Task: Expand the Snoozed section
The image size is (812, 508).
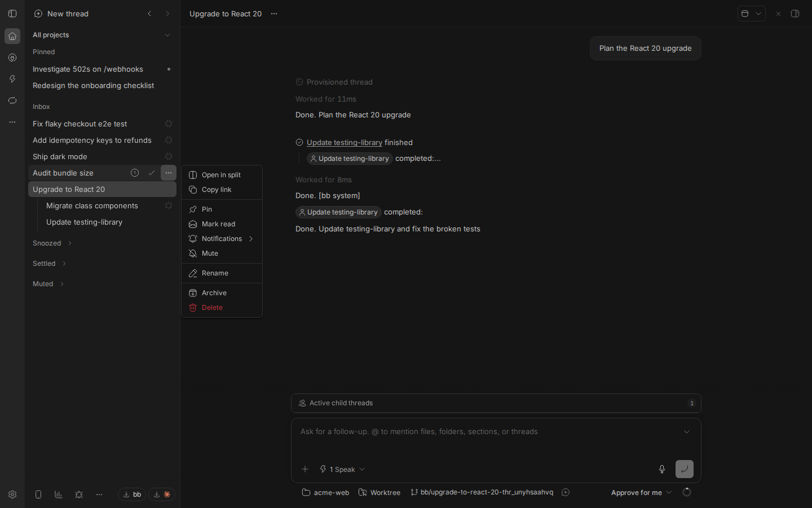Action: point(52,243)
